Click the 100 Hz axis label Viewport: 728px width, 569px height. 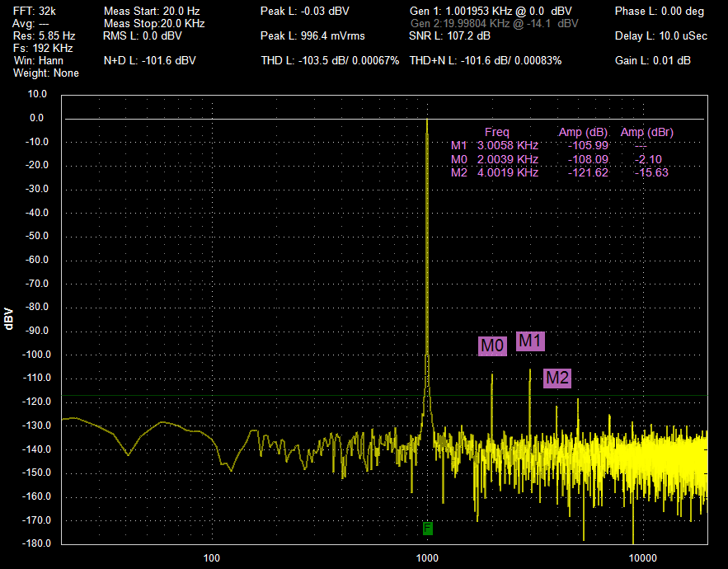tap(212, 557)
